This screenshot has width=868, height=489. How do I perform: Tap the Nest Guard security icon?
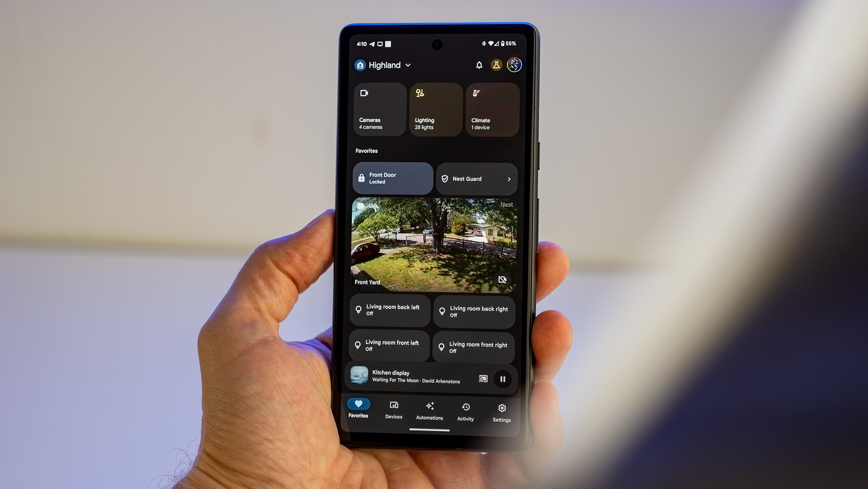(444, 179)
